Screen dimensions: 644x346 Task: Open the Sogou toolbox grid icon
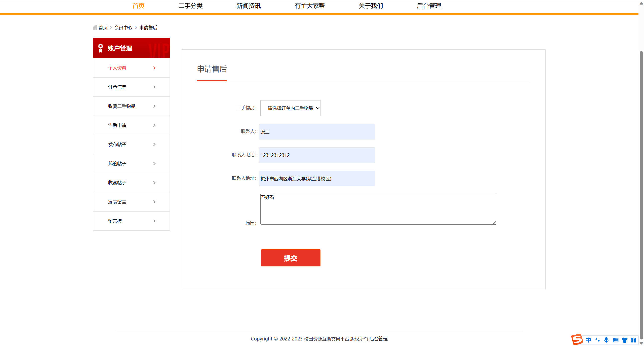pos(633,340)
